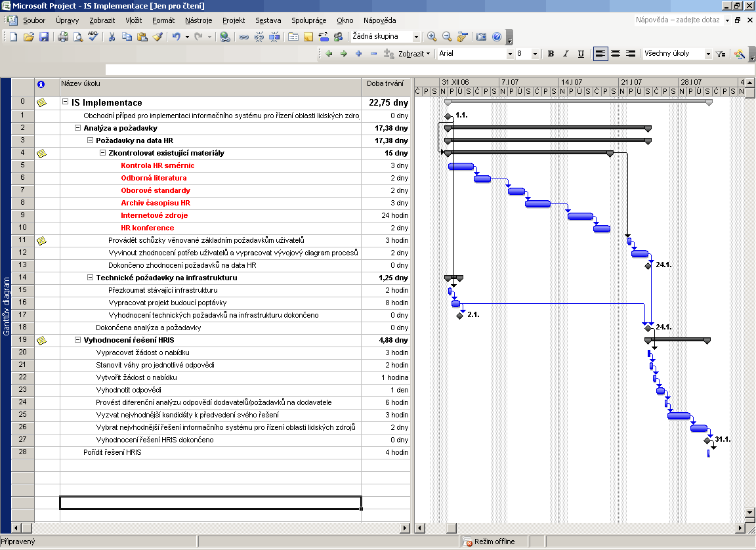The width and height of the screenshot is (756, 550).
Task: Select the Format Painter brush icon
Action: (157, 37)
